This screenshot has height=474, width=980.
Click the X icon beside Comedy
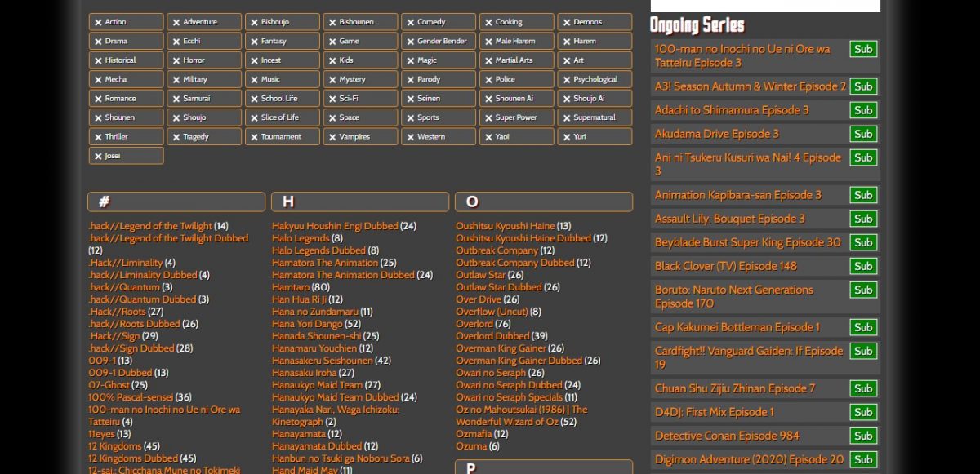[x=411, y=23]
